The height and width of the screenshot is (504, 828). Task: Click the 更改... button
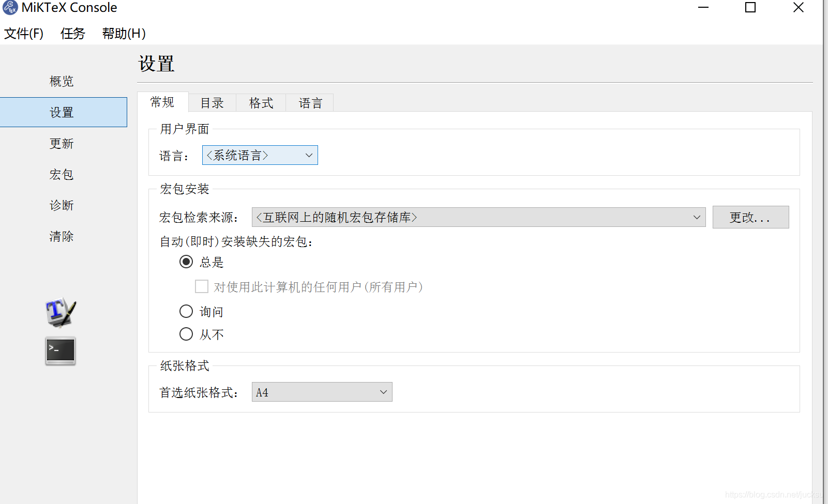coord(750,217)
